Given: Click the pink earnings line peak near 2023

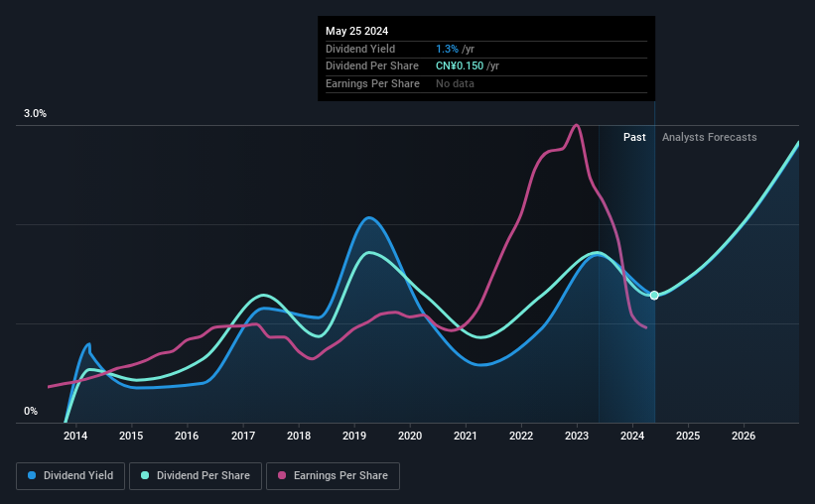Looking at the screenshot, I should pyautogui.click(x=576, y=125).
